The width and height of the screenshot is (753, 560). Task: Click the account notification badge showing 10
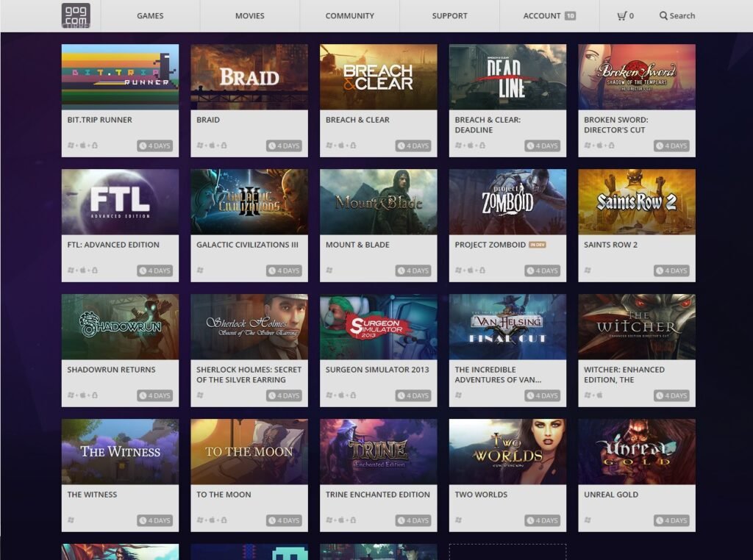click(x=570, y=15)
